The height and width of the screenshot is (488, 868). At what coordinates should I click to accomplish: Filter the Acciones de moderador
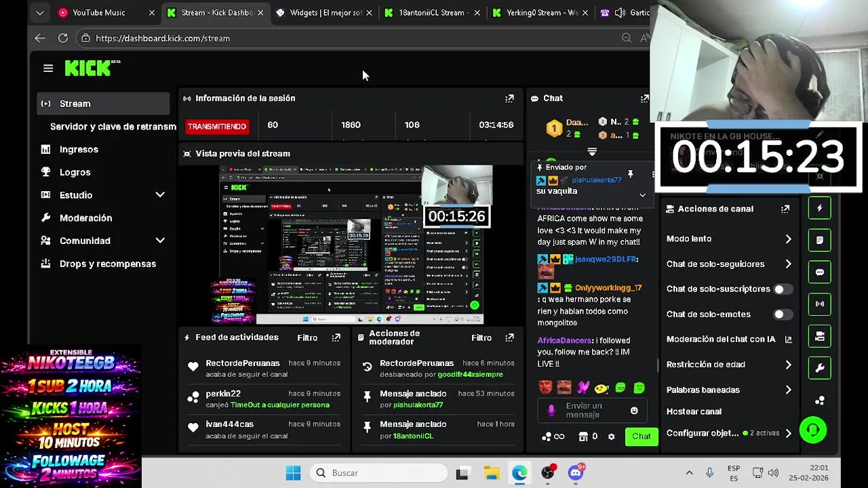point(481,338)
